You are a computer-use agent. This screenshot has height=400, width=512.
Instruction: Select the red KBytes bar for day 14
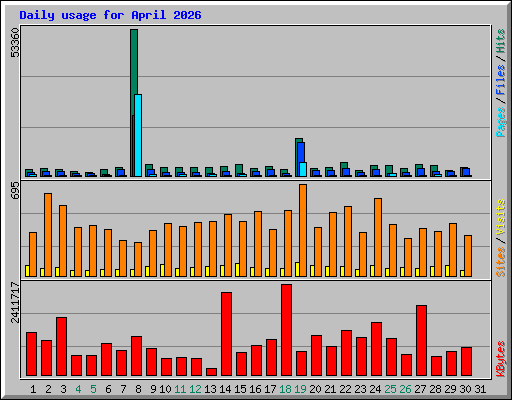click(x=226, y=334)
